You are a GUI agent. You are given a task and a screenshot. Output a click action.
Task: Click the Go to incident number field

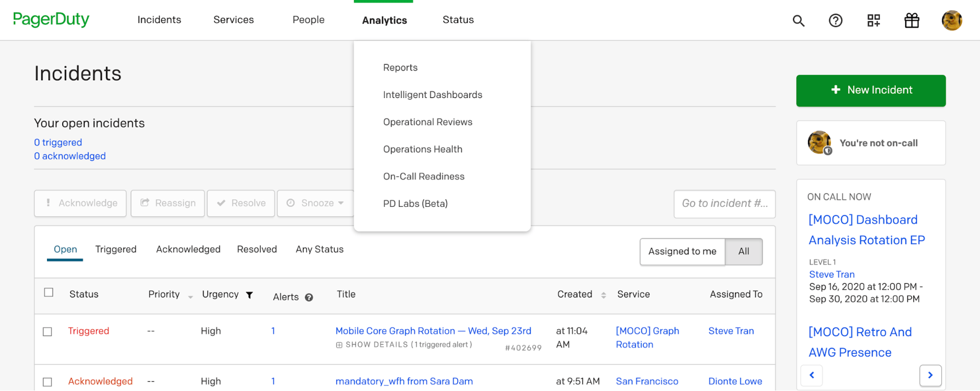tap(724, 204)
